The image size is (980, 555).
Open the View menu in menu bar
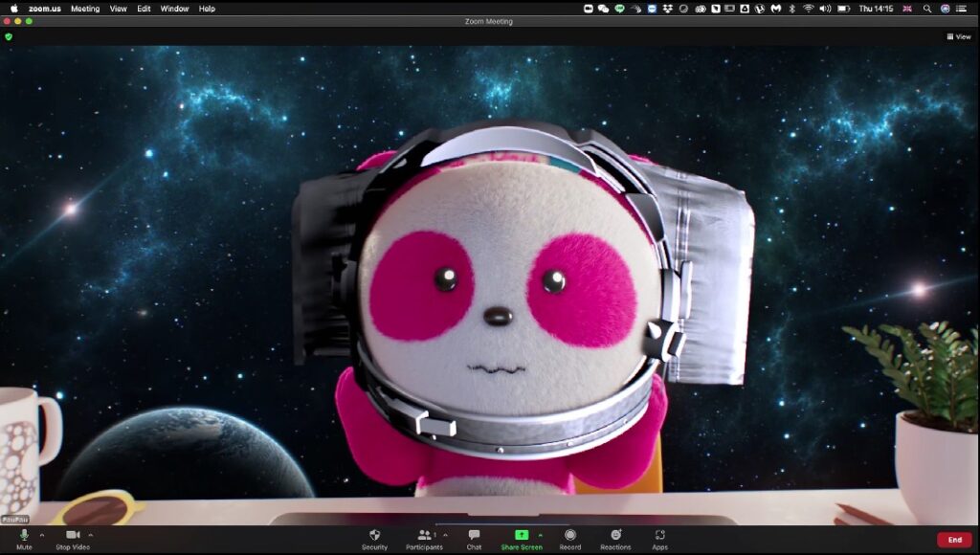point(118,9)
